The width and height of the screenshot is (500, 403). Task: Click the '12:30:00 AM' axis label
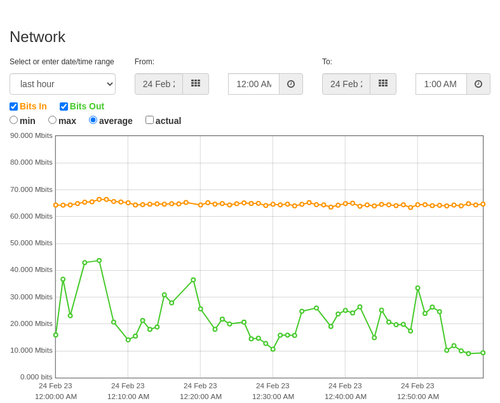[273, 397]
